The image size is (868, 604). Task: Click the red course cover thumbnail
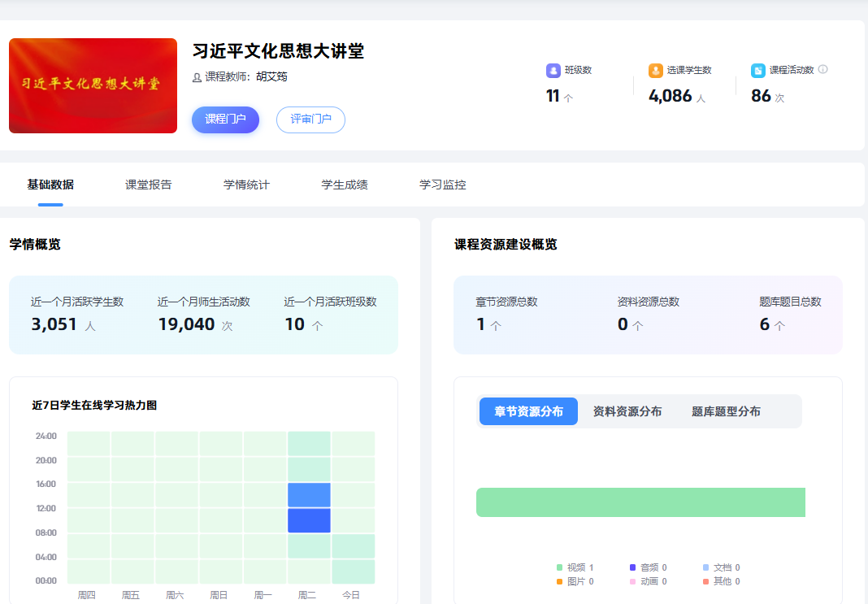[x=93, y=85]
